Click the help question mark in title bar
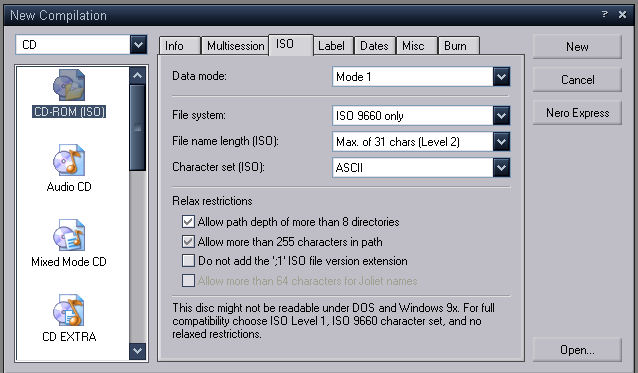The width and height of the screenshot is (638, 373). [x=605, y=15]
